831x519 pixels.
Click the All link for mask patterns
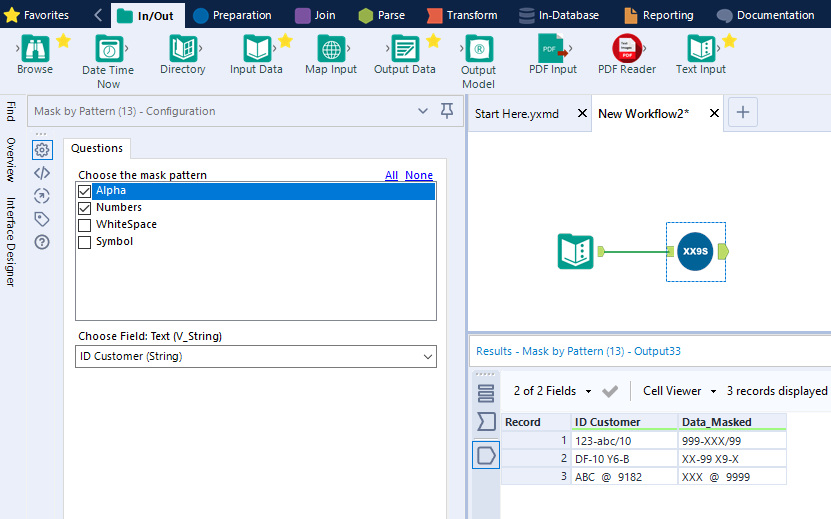pos(391,175)
